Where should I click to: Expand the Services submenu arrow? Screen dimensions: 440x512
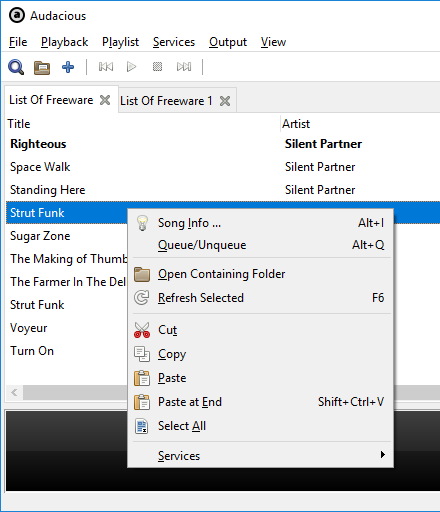click(383, 455)
